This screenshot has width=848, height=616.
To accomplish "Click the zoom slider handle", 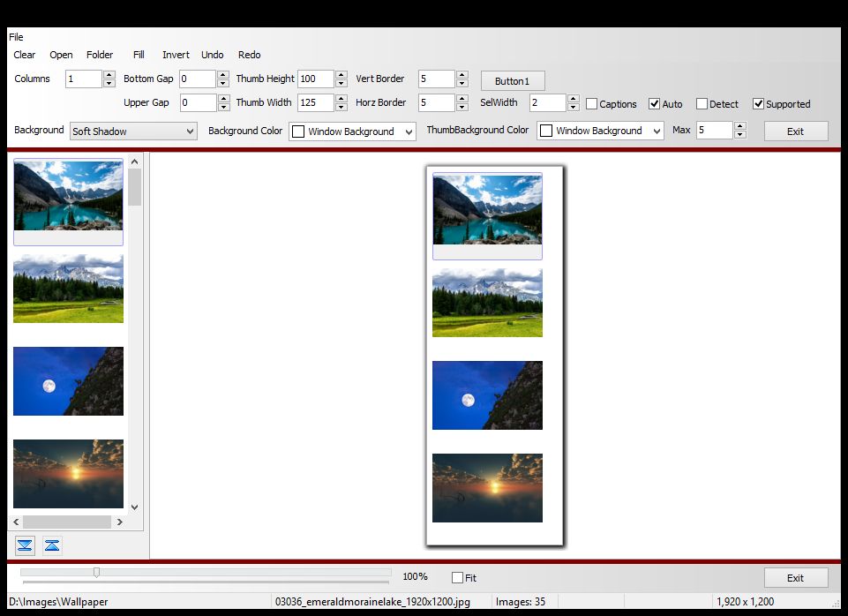I will 96,572.
